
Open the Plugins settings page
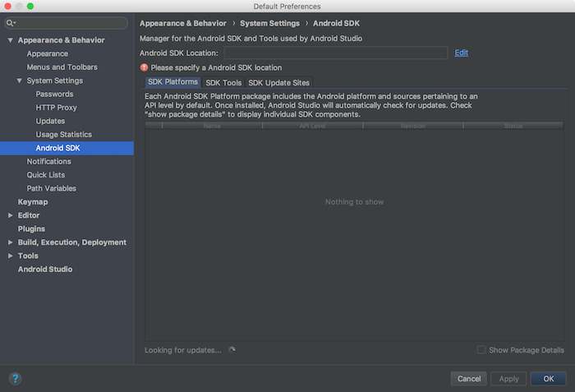point(31,229)
